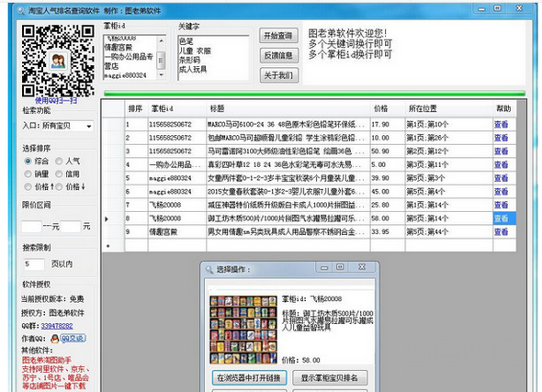542x392 pixels.
Task: Click 查看 link for row 5
Action: point(502,178)
